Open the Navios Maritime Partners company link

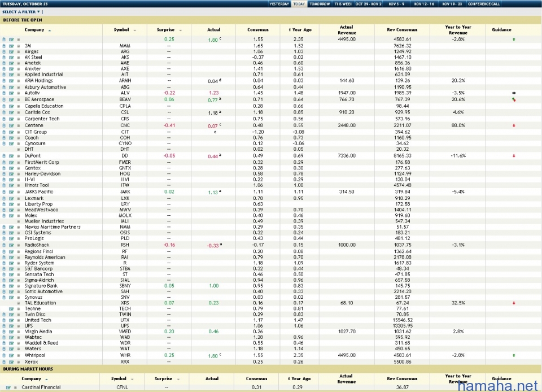(x=53, y=227)
